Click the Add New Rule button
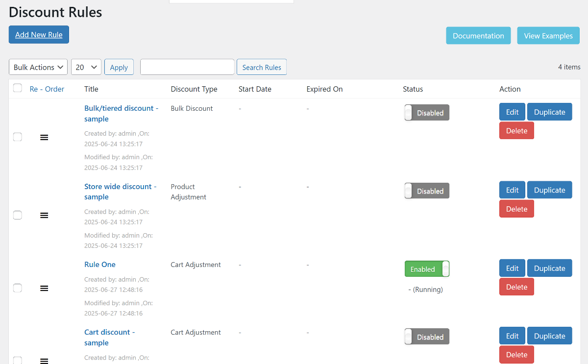 point(39,35)
